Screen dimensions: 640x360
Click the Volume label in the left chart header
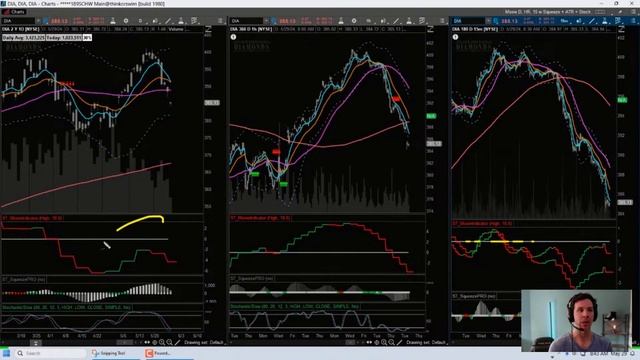(x=176, y=29)
